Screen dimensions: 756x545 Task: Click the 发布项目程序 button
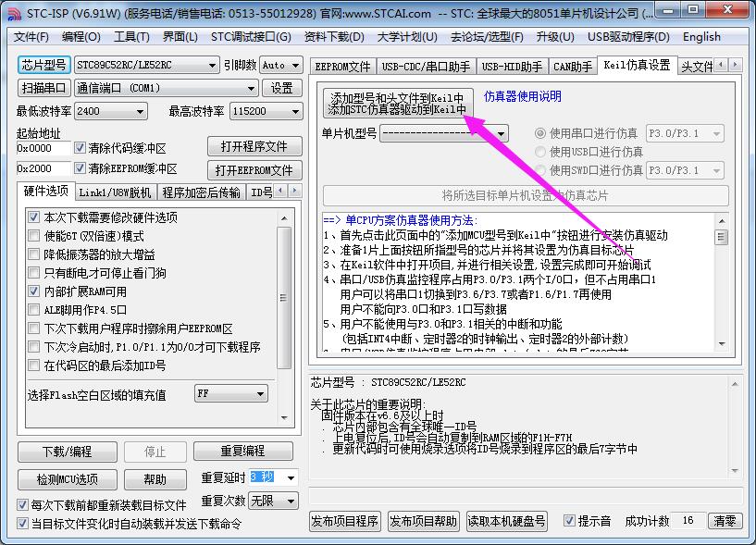[345, 521]
